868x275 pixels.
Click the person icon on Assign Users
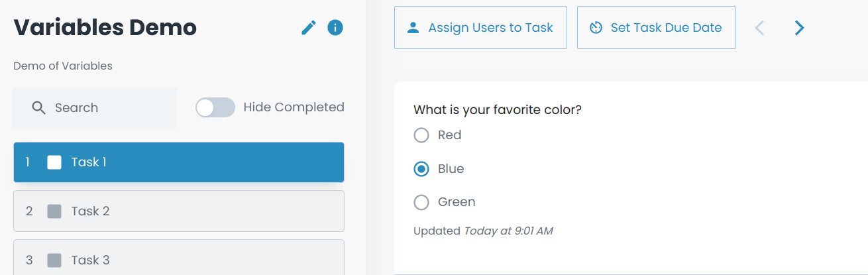pyautogui.click(x=413, y=28)
